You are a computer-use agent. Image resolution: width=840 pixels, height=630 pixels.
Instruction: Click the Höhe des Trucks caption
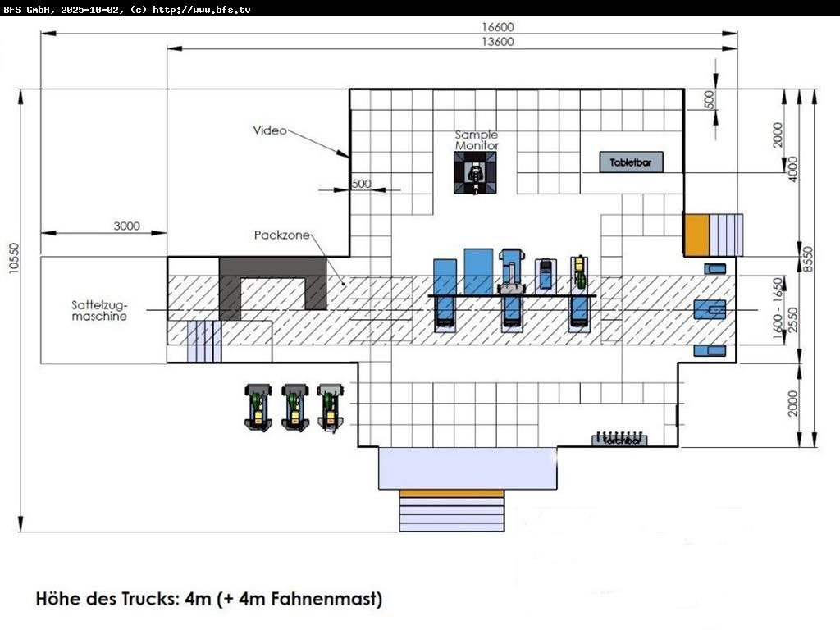[x=209, y=599]
